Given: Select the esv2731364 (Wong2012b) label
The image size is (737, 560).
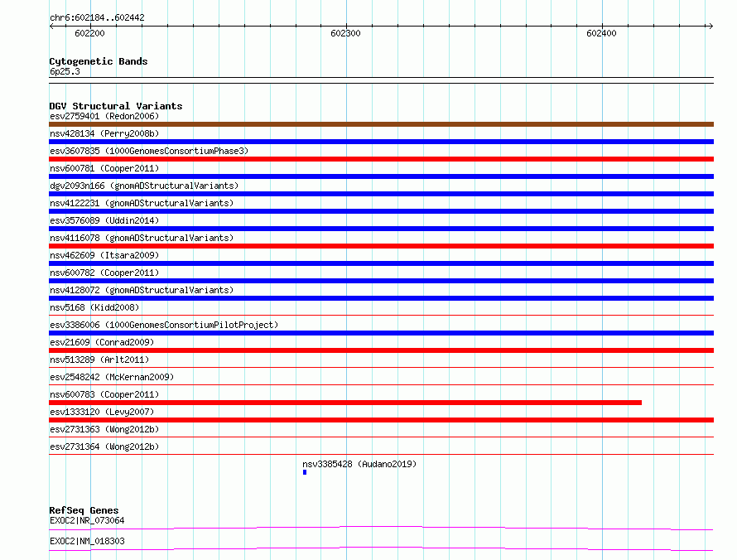Looking at the screenshot, I should pos(104,447).
